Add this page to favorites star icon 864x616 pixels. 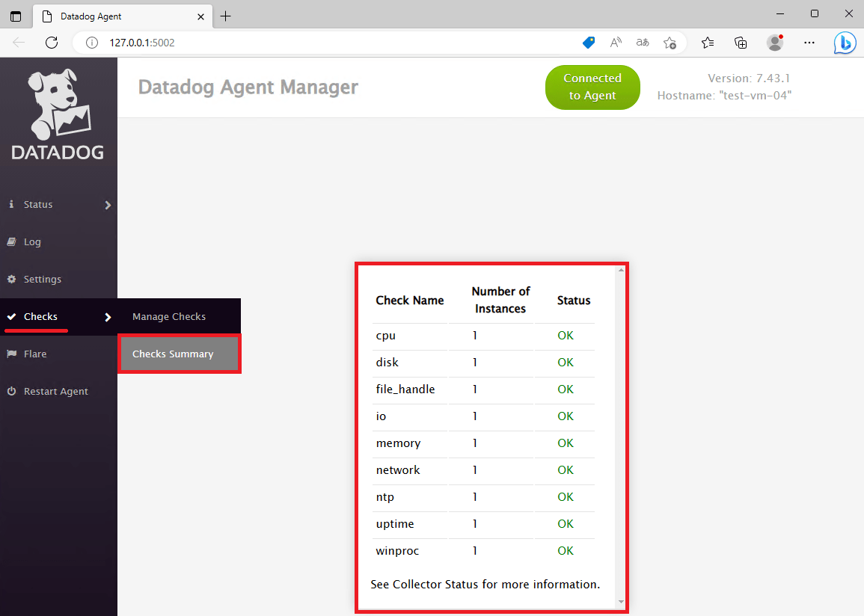click(670, 43)
